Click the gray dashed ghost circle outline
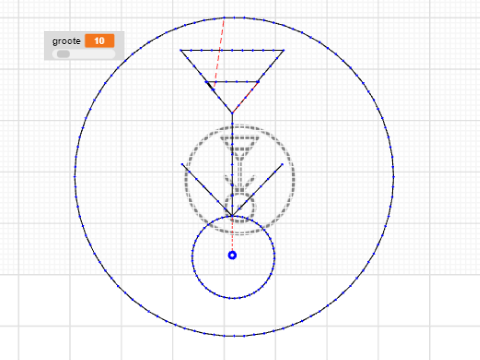The height and width of the screenshot is (360, 480). 240,180
